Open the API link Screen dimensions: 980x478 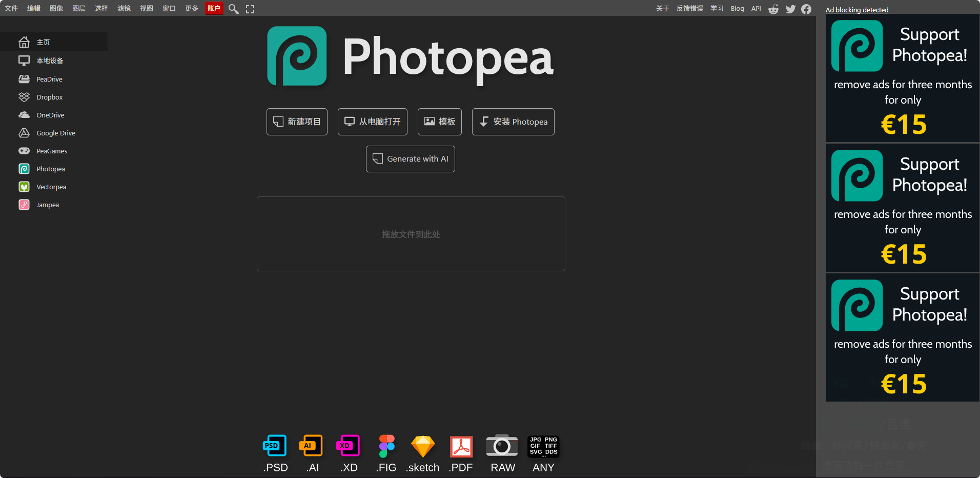tap(756, 9)
